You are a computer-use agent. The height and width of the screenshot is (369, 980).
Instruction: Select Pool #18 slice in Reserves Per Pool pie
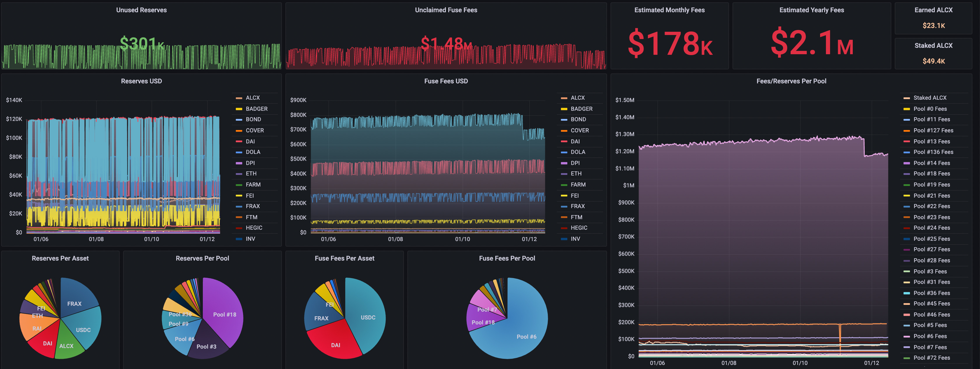[224, 314]
